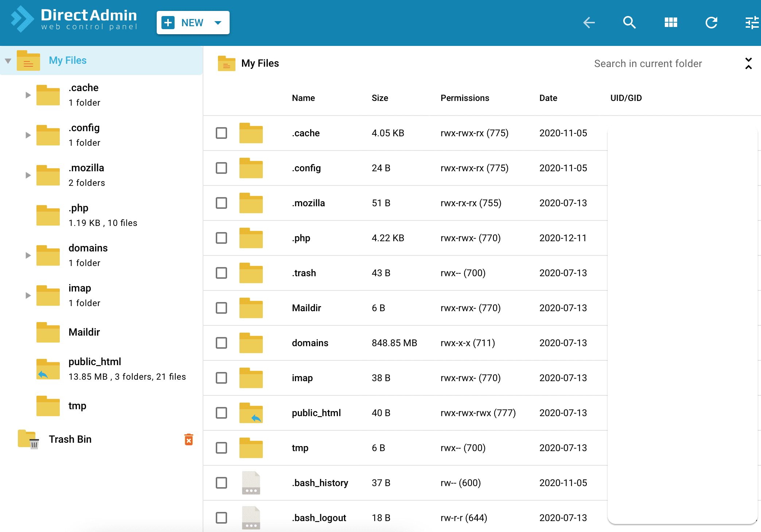Screen dimensions: 761x532
Task: Expand the .mozilla folder in sidebar
Action: (28, 175)
